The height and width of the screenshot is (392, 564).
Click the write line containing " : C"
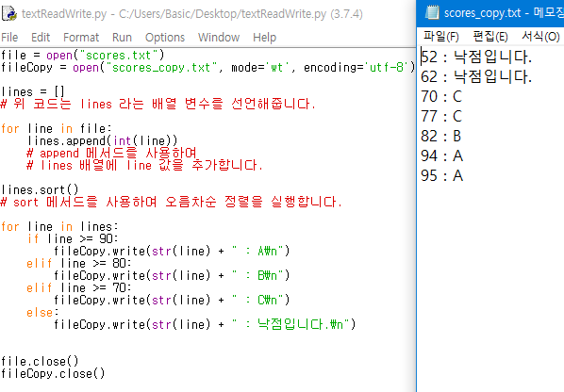tap(172, 300)
